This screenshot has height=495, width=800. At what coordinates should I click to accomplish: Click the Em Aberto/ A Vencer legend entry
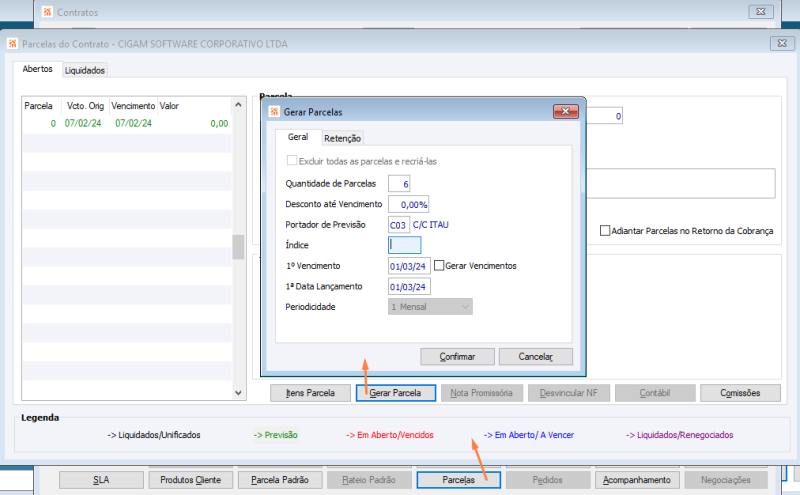pyautogui.click(x=529, y=435)
